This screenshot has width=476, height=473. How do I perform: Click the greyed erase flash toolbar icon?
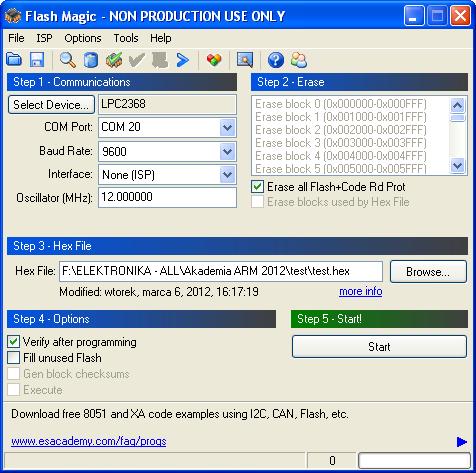(160, 60)
